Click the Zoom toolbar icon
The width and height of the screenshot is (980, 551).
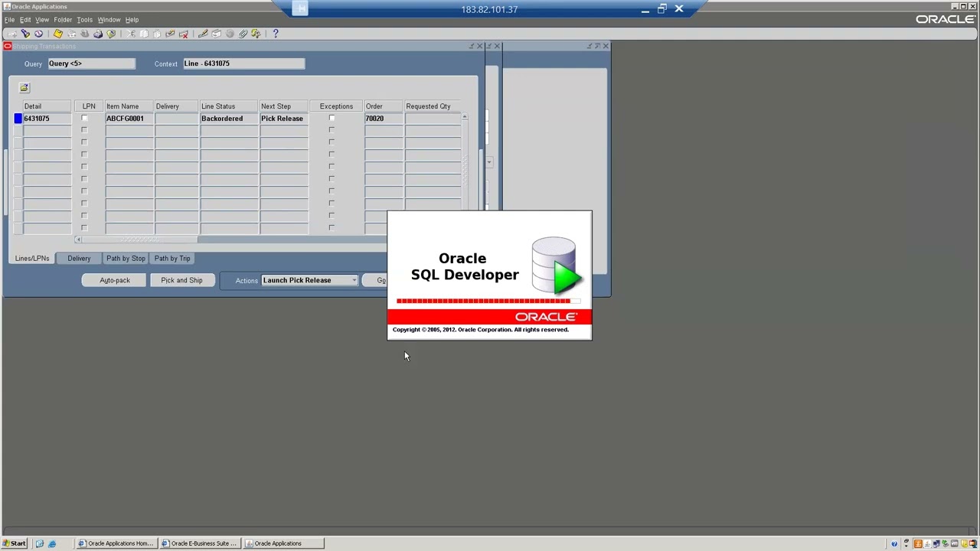(216, 34)
